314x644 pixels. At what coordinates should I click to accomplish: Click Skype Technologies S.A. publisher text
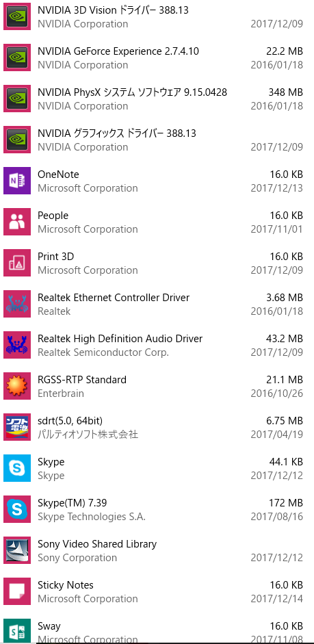92,517
